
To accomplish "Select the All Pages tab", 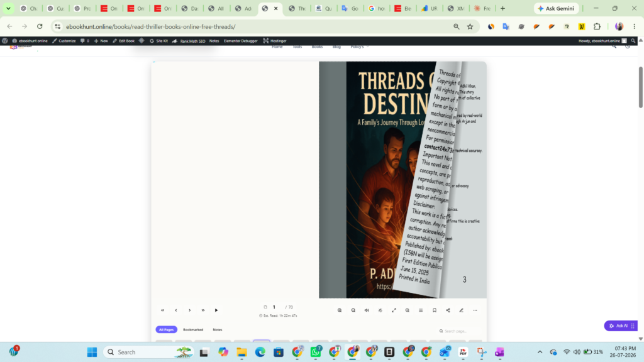I will (166, 329).
